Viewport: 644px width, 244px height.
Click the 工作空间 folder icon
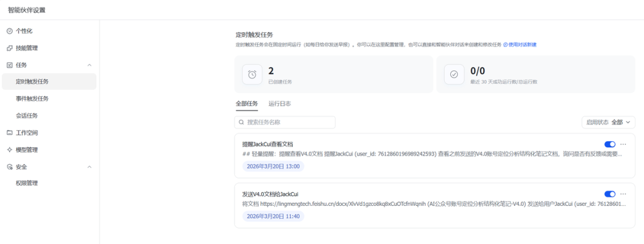pos(10,132)
